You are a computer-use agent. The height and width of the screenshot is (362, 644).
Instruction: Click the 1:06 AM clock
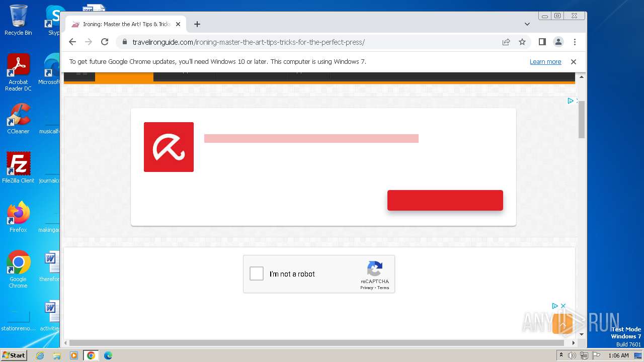coord(618,355)
